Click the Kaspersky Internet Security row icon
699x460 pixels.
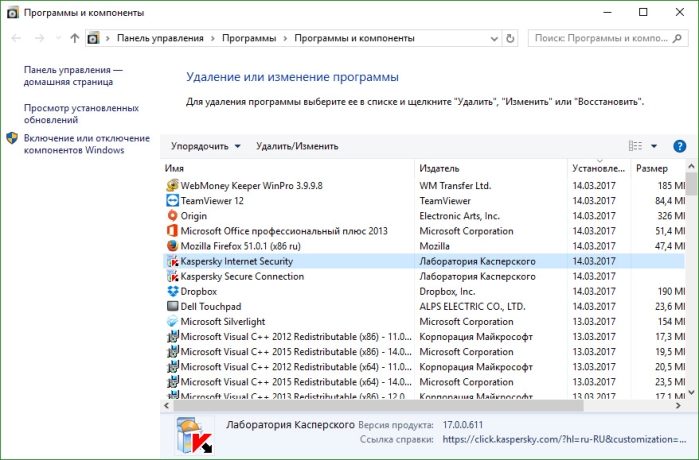coord(172,261)
